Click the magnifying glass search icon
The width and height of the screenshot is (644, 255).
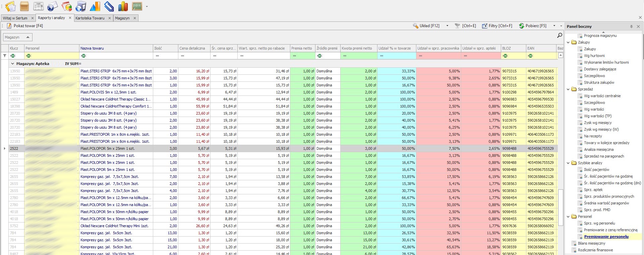[x=559, y=35]
